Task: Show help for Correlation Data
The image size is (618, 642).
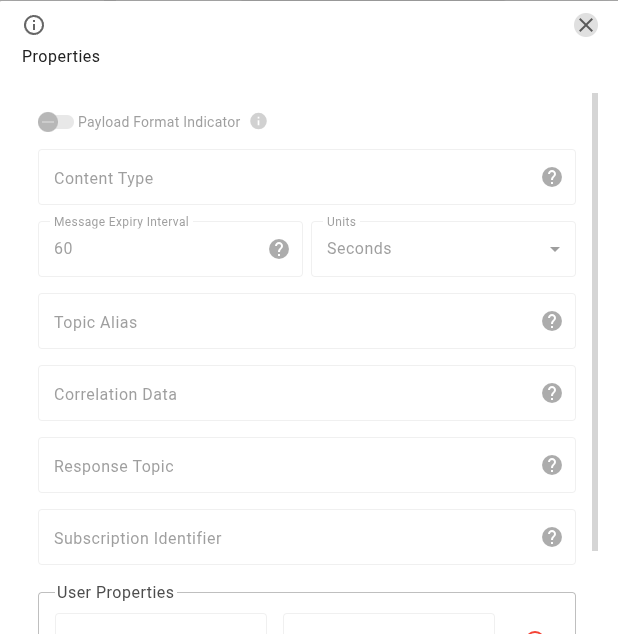Action: pos(552,393)
